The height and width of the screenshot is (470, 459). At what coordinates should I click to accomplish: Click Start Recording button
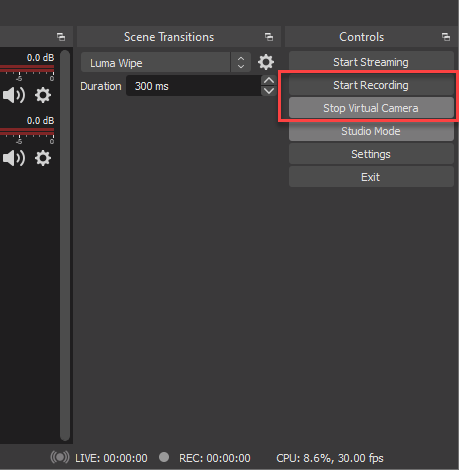tap(371, 85)
